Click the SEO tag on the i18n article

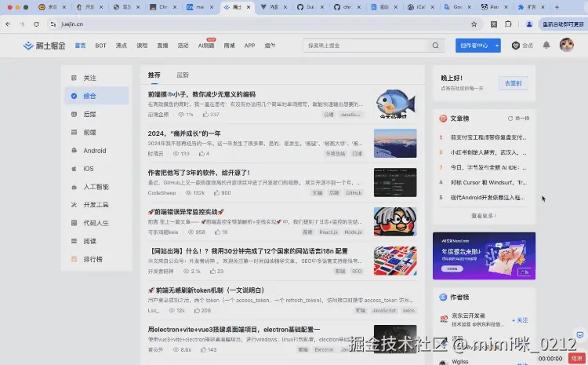tap(357, 271)
